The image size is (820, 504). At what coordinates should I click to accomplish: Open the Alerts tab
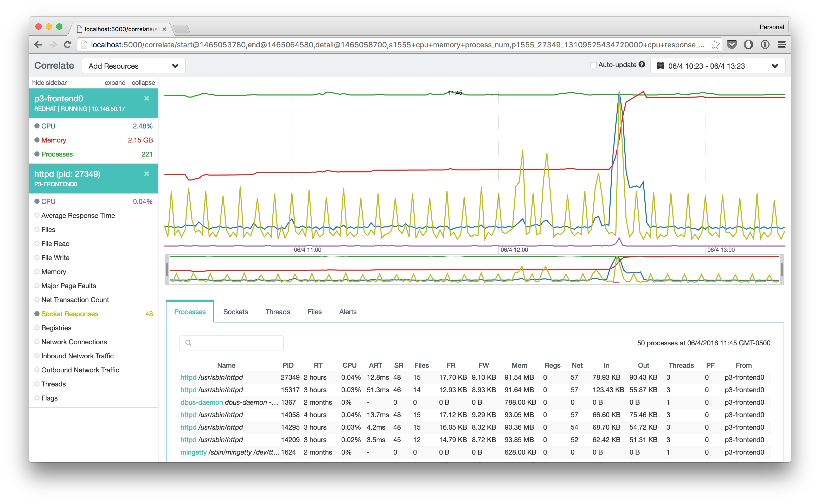(x=348, y=312)
